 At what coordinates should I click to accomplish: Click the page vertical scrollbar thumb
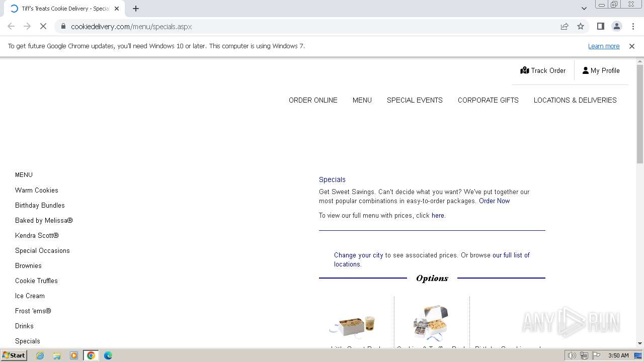click(x=640, y=114)
